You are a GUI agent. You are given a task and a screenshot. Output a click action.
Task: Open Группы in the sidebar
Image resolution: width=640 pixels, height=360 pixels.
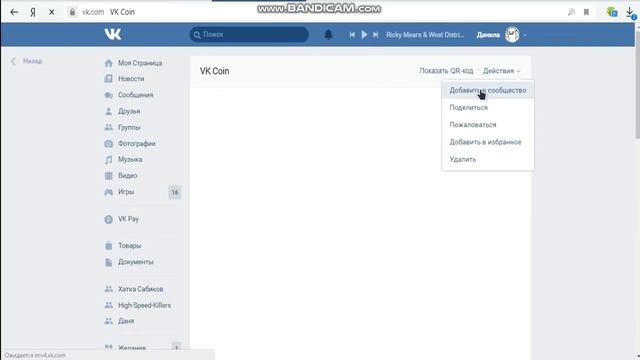[129, 127]
